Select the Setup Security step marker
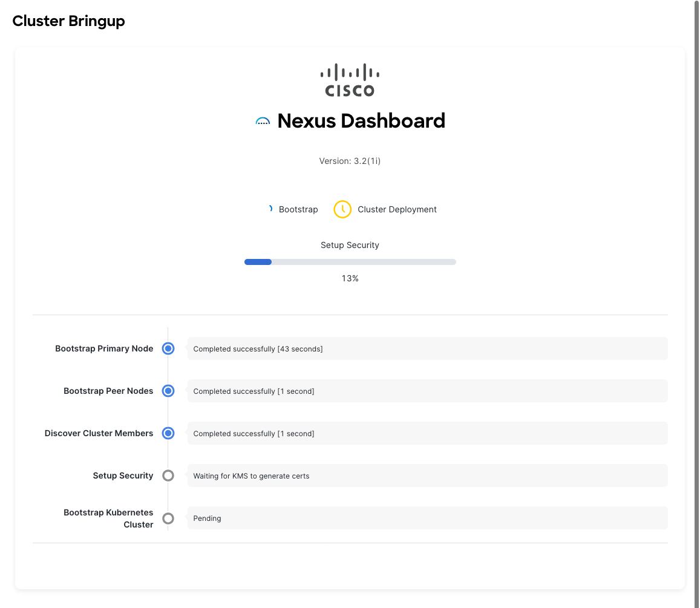700x608 pixels. [168, 476]
